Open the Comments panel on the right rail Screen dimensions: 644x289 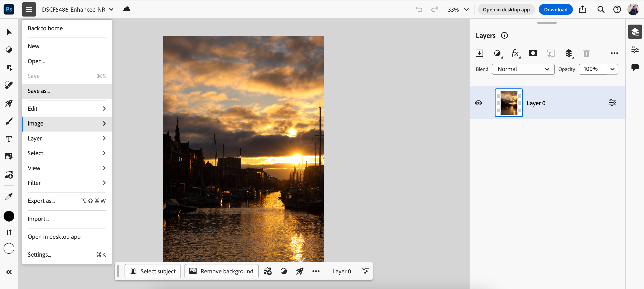635,67
